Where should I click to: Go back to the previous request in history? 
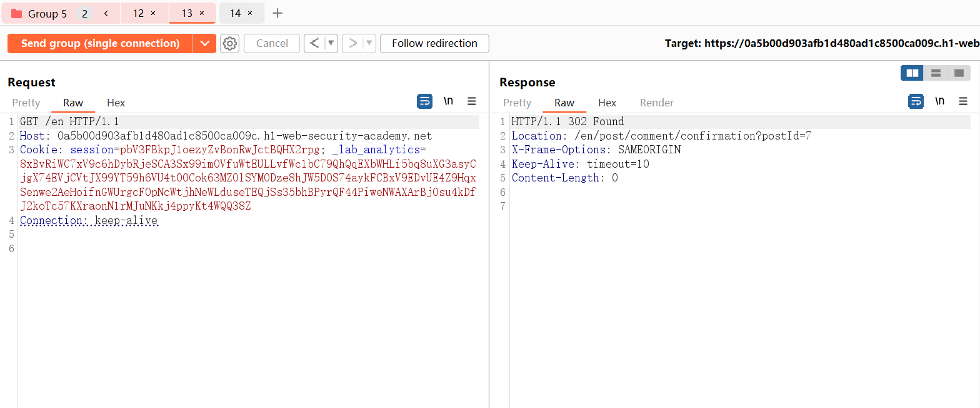(x=314, y=43)
